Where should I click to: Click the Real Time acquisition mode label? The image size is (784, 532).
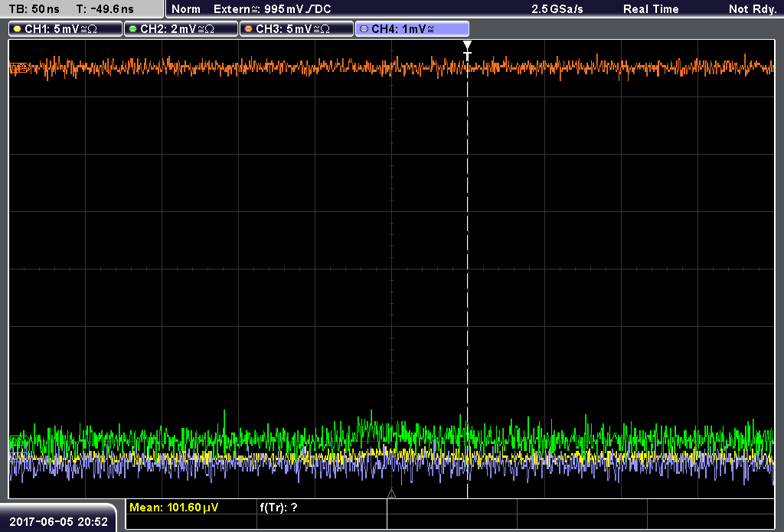coord(651,9)
